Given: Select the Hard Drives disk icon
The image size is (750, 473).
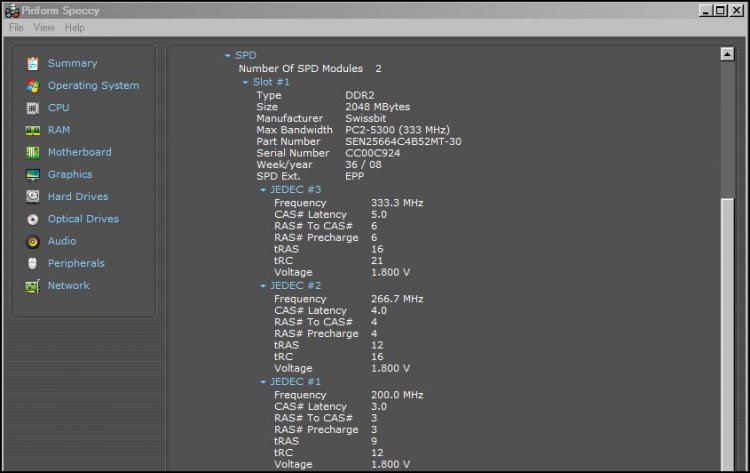Looking at the screenshot, I should pyautogui.click(x=33, y=197).
